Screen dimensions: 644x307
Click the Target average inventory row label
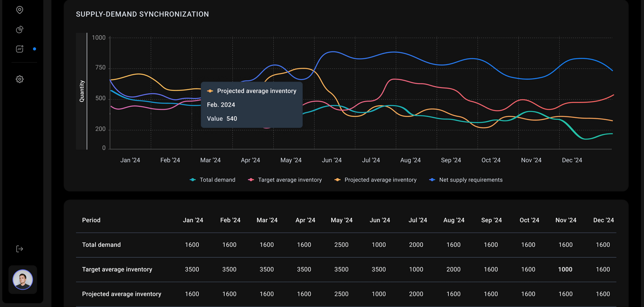pyautogui.click(x=117, y=269)
